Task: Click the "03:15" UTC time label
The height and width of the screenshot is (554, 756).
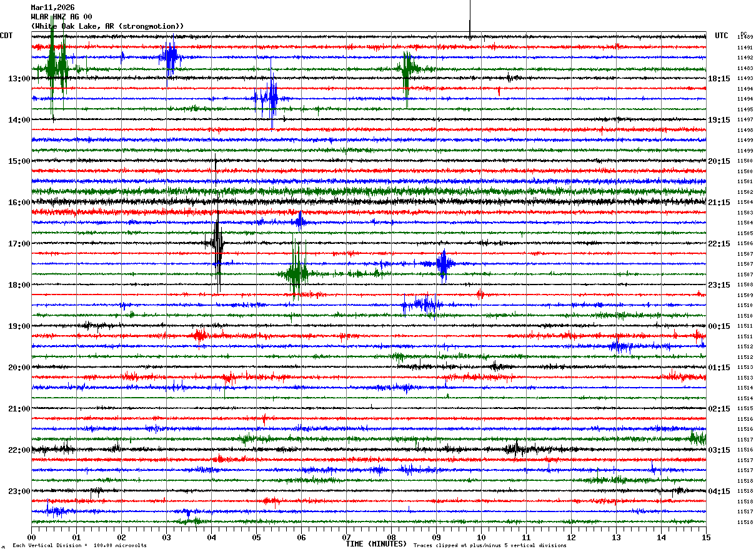Action: [719, 450]
